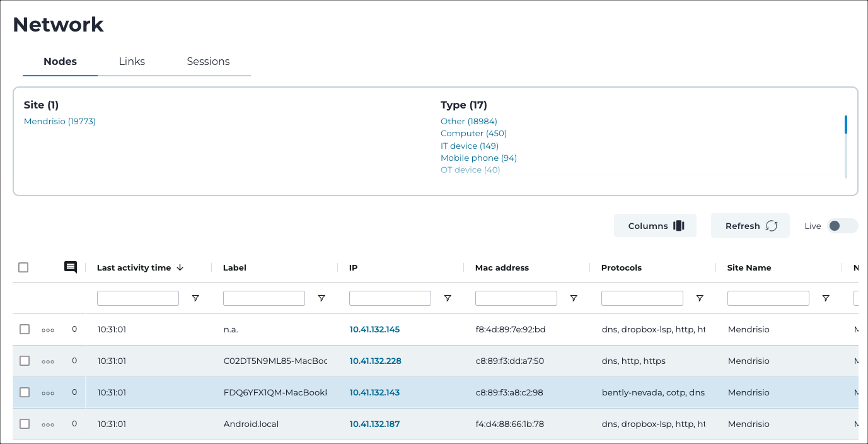The image size is (868, 444).
Task: Open filter icon for Site Name column
Action: 826,298
